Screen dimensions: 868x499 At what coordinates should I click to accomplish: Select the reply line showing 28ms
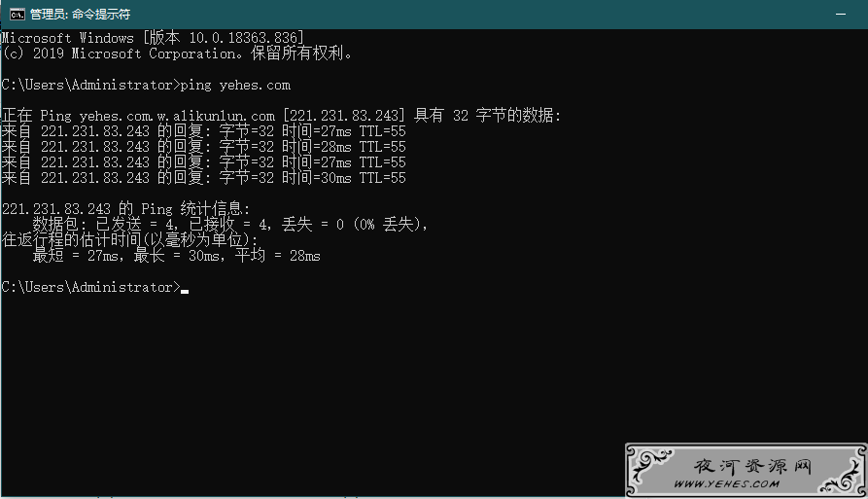204,147
